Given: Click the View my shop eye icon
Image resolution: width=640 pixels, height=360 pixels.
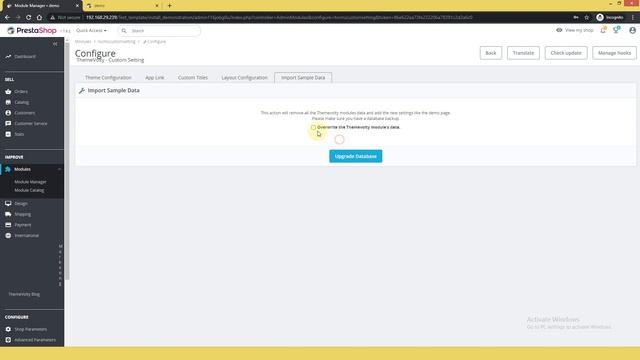Looking at the screenshot, I should click(x=559, y=30).
